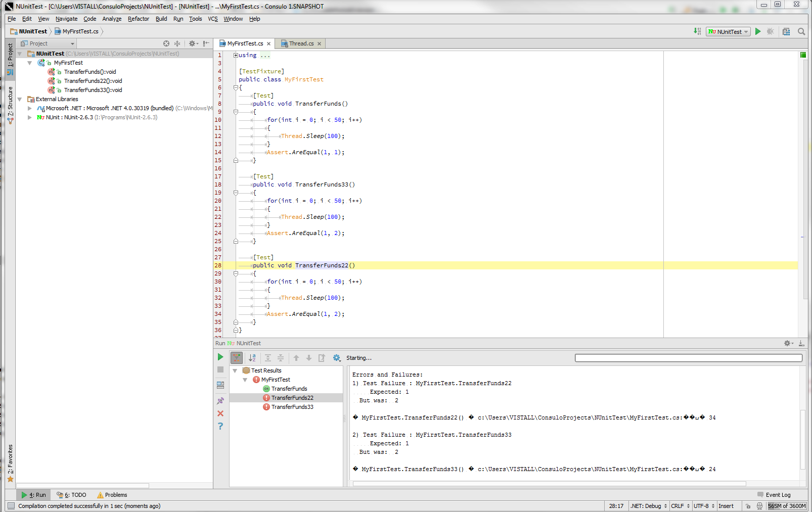Open the File menu
The image size is (812, 512).
point(12,19)
